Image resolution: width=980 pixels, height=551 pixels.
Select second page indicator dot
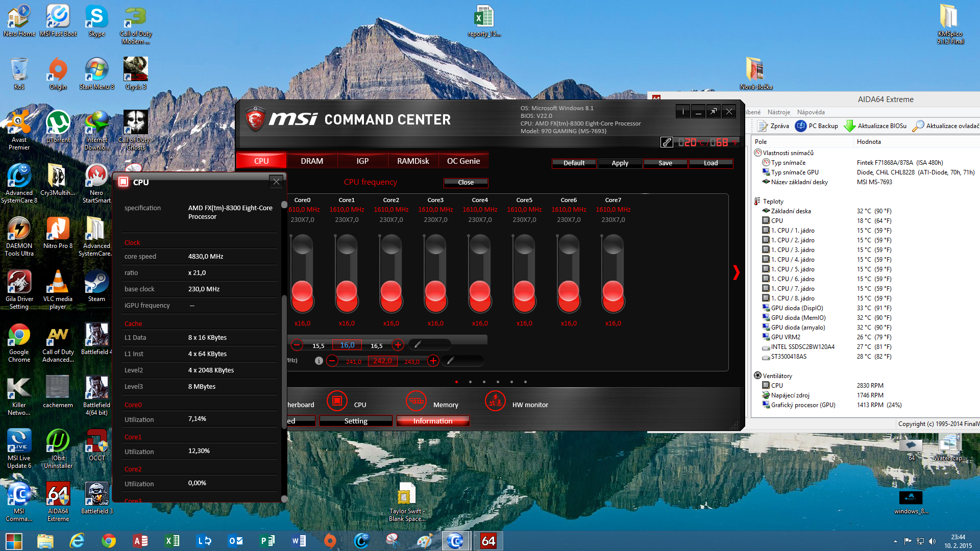tap(470, 382)
